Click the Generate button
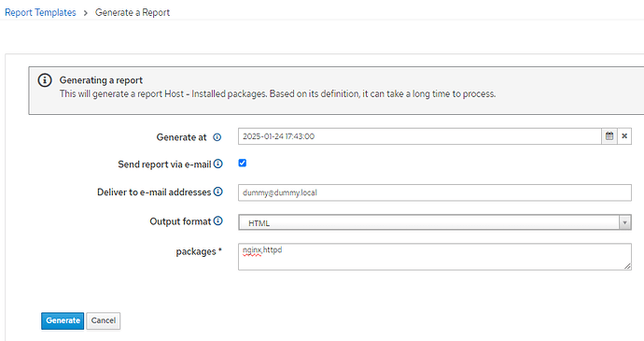Screen dimensions: 644x341 (x=63, y=320)
